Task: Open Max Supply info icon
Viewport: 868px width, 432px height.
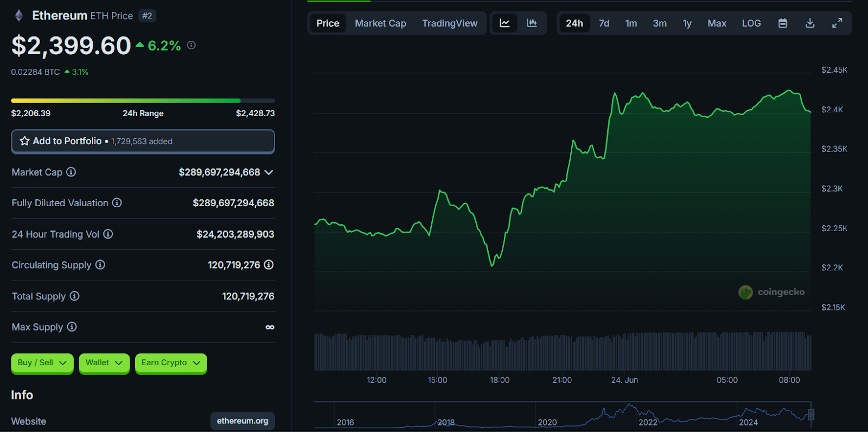Action: click(x=72, y=327)
